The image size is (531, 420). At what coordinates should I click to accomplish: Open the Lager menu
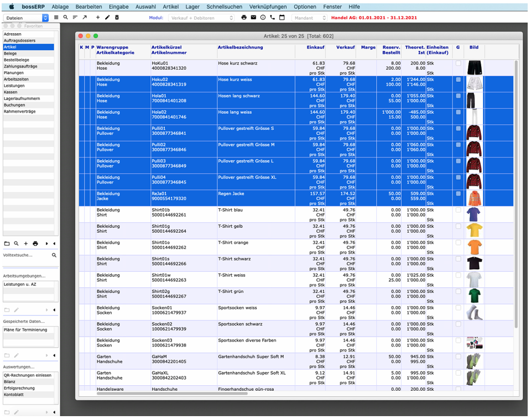coord(192,7)
